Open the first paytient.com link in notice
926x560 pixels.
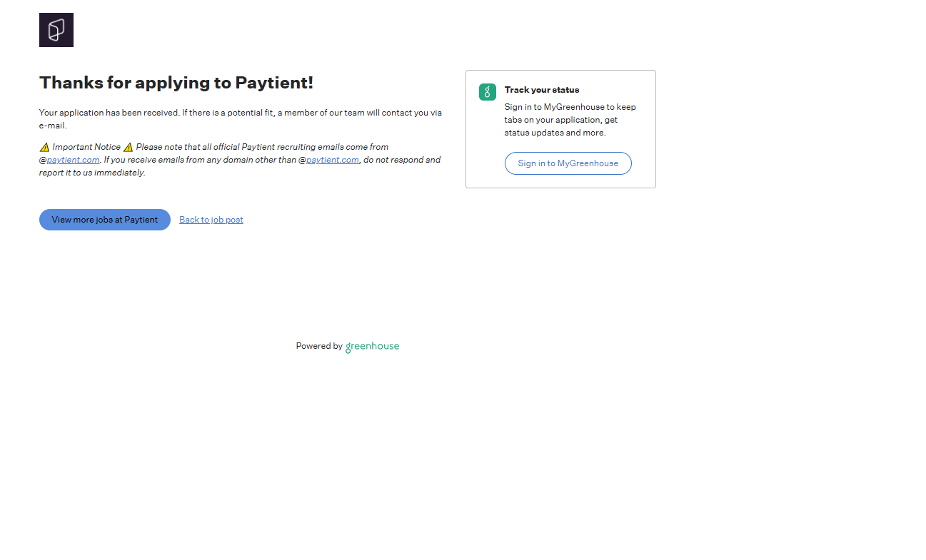(x=73, y=160)
